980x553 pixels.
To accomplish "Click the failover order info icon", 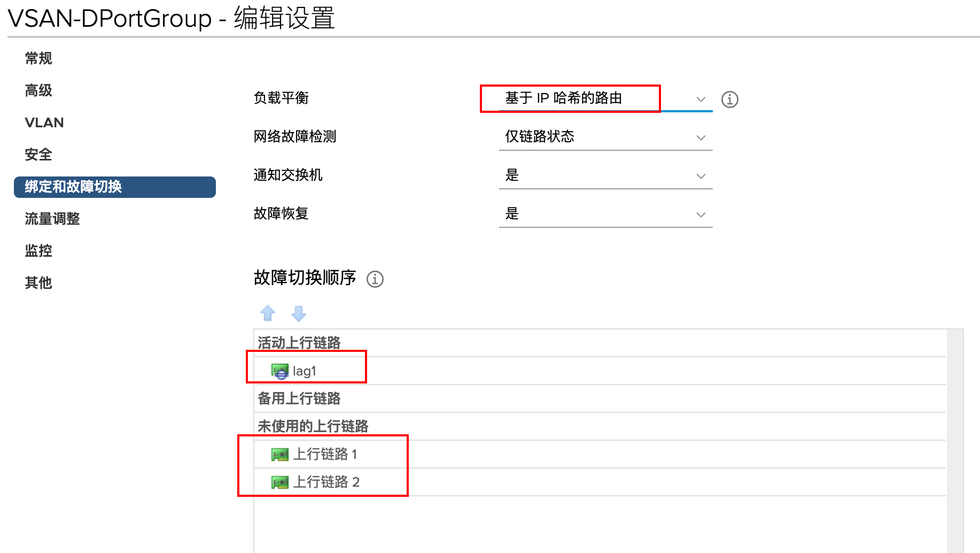I will tap(375, 279).
